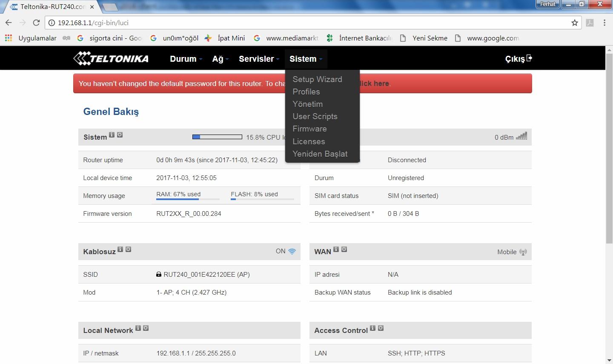Open the Yeni Sekme bookmark

click(424, 38)
